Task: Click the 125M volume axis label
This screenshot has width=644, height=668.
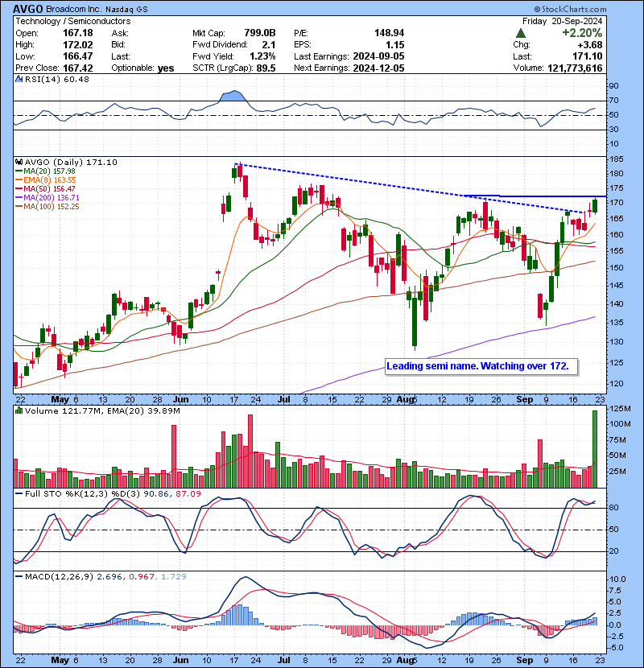Action: pos(621,409)
